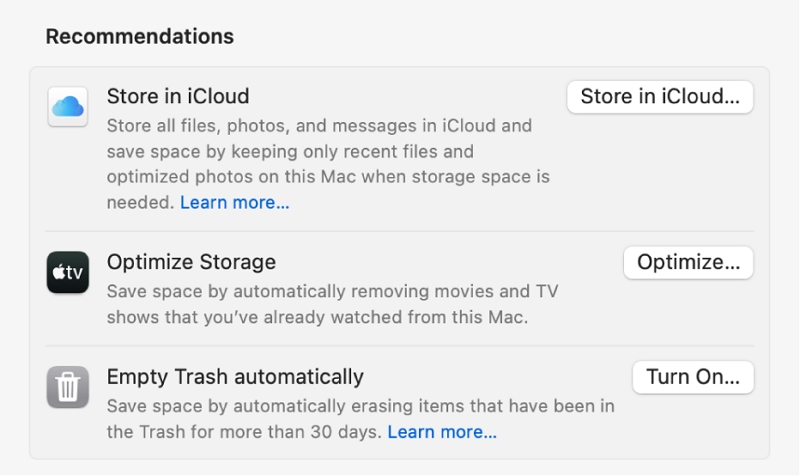The width and height of the screenshot is (800, 476).
Task: Click the description starting 'Store all files, photos'
Action: pyautogui.click(x=328, y=164)
